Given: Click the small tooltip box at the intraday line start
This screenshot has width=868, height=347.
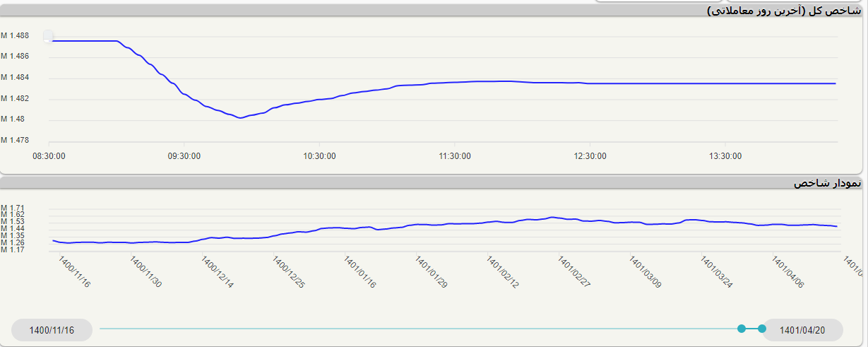Looking at the screenshot, I should (48, 36).
